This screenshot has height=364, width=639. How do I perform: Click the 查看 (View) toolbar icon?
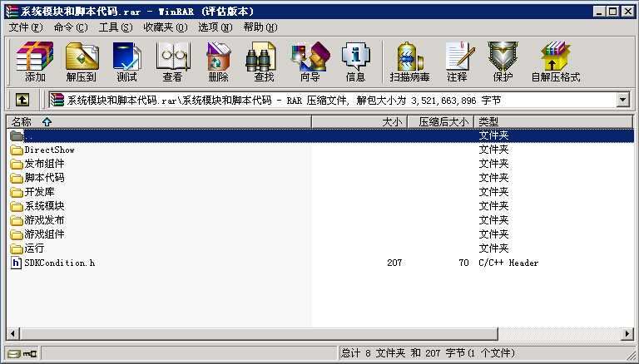coord(173,61)
